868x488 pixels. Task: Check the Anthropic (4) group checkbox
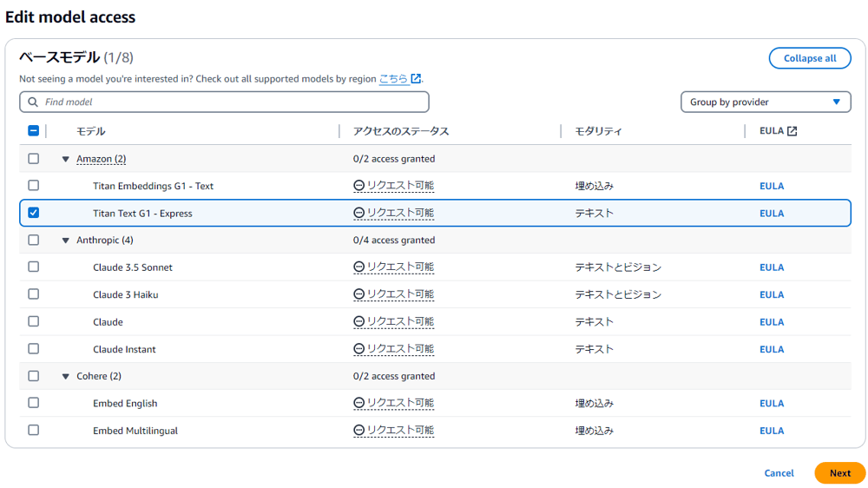coord(33,240)
